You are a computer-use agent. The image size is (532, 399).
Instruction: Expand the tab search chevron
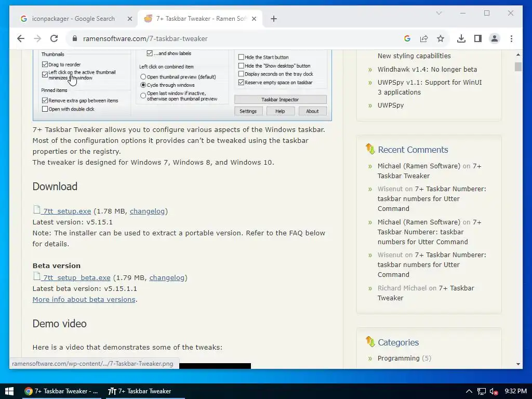tap(438, 13)
